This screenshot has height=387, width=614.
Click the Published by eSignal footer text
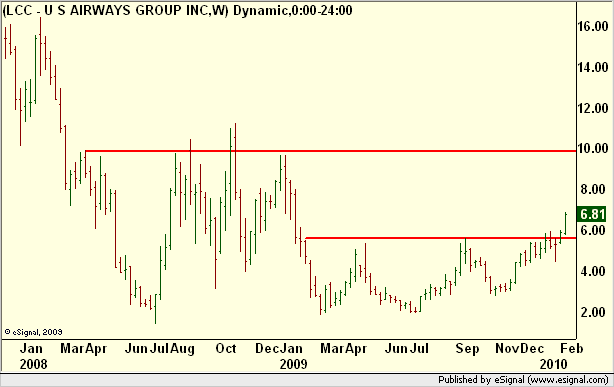point(523,380)
